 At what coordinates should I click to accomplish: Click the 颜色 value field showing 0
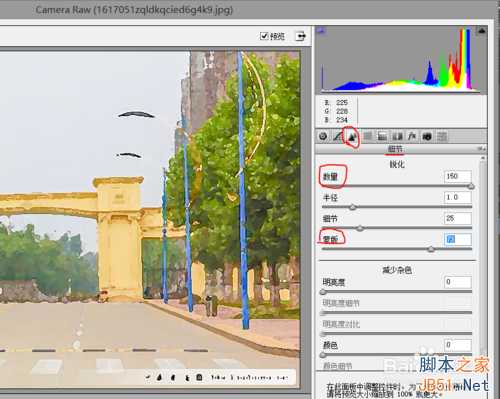point(458,345)
